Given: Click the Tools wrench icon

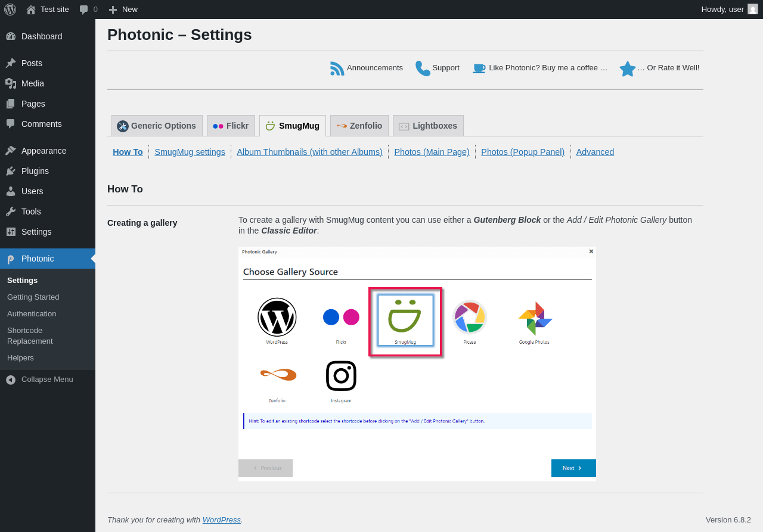Looking at the screenshot, I should [11, 211].
